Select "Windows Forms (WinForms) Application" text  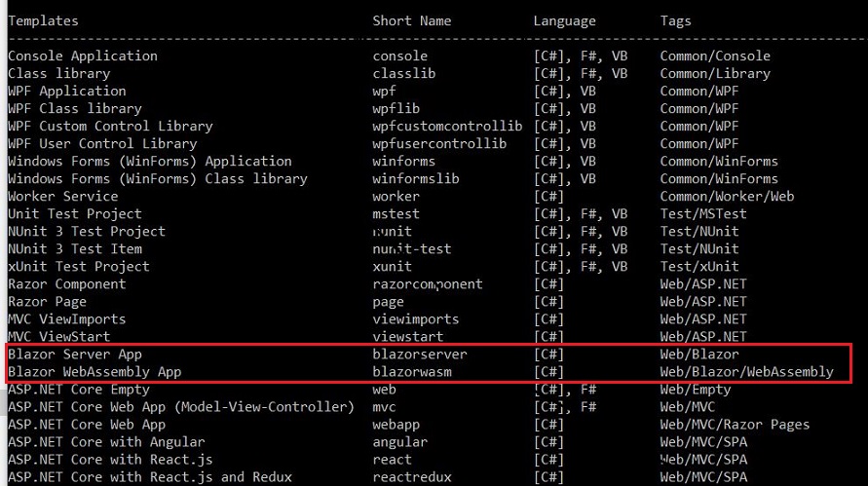tap(149, 162)
